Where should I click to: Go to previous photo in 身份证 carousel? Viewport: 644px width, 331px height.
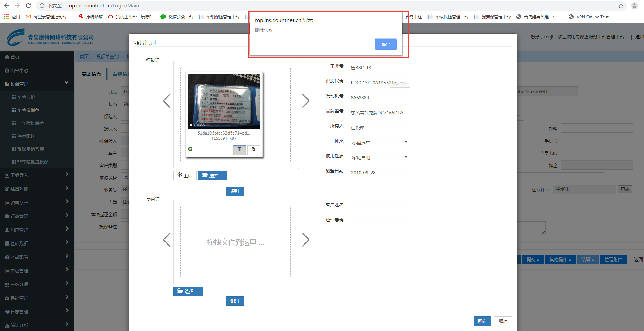[x=167, y=240]
